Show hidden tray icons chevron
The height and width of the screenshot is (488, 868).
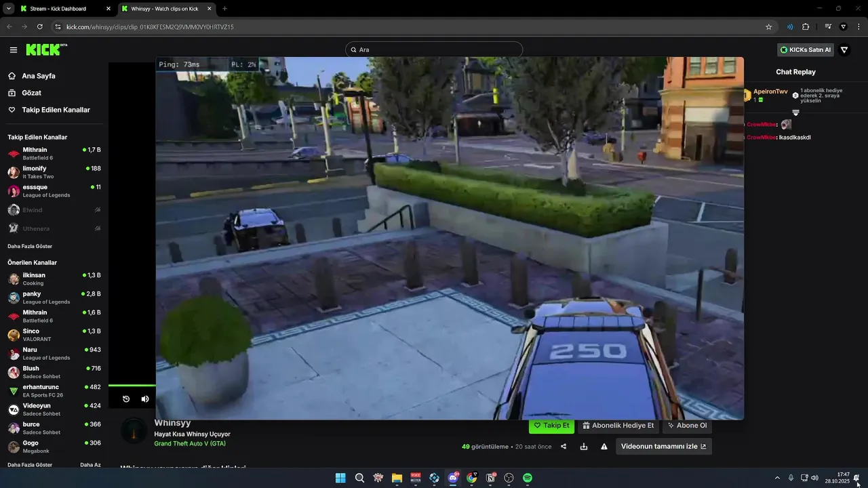pos(777,478)
